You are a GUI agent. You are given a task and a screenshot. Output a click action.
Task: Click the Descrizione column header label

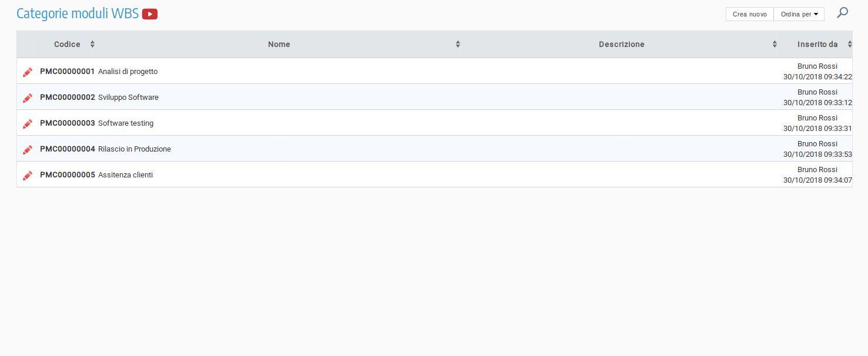621,45
